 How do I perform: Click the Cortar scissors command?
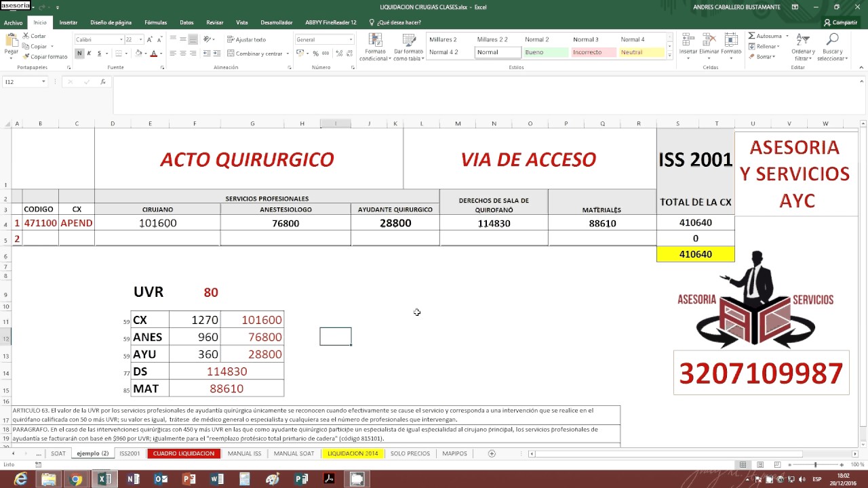pyautogui.click(x=34, y=36)
